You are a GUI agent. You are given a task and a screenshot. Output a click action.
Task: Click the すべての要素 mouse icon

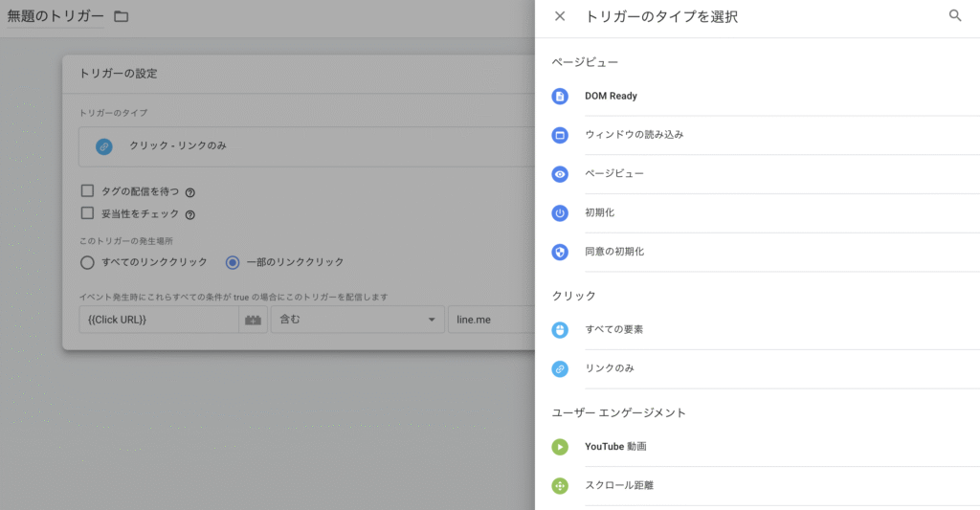[x=560, y=330]
